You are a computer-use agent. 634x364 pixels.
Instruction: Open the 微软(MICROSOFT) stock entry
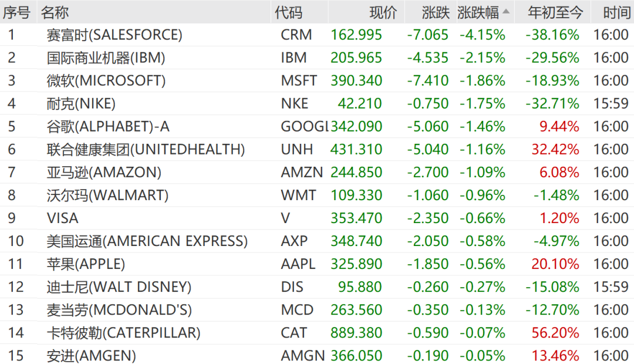point(106,80)
